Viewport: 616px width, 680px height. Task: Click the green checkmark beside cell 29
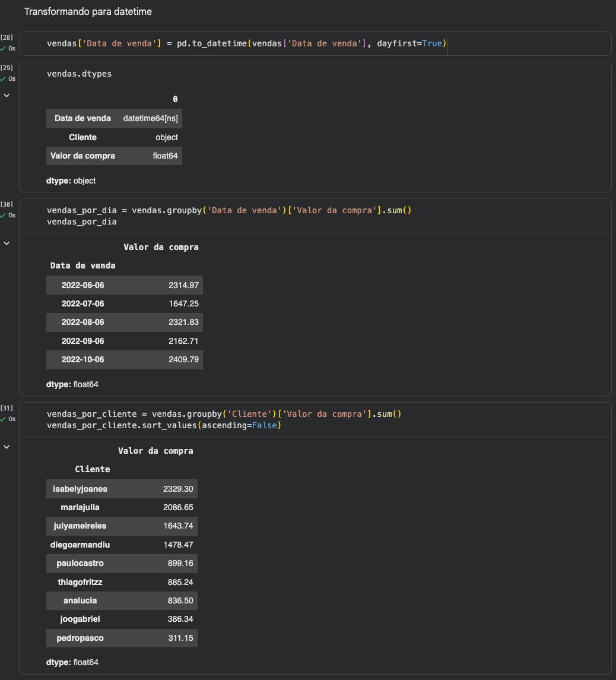pos(3,78)
